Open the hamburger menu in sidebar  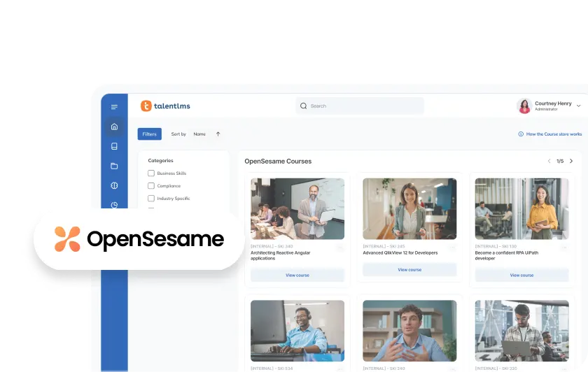click(114, 107)
